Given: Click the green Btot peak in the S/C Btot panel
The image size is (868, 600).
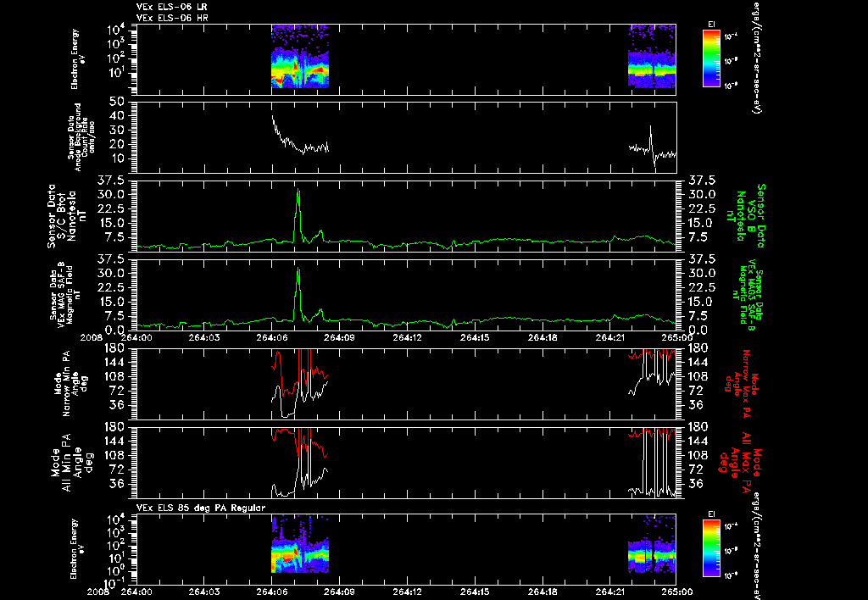Looking at the screenshot, I should point(298,216).
